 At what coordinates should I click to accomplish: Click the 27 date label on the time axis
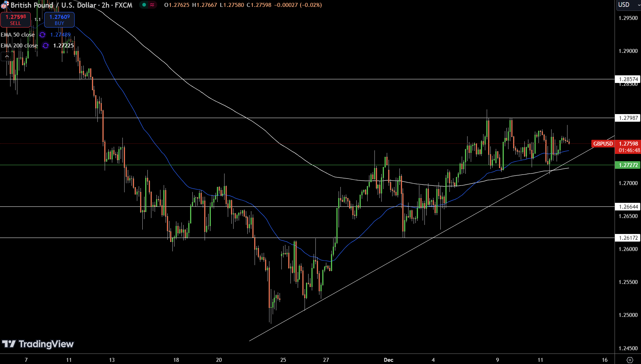[326, 360]
